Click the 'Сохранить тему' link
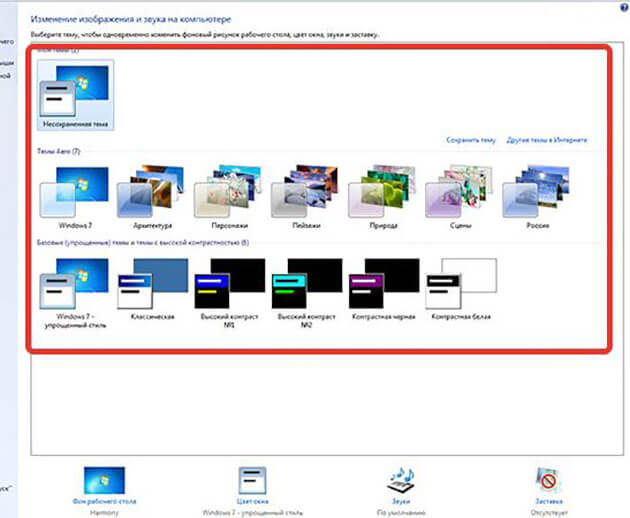The height and width of the screenshot is (518, 630). pos(471,140)
